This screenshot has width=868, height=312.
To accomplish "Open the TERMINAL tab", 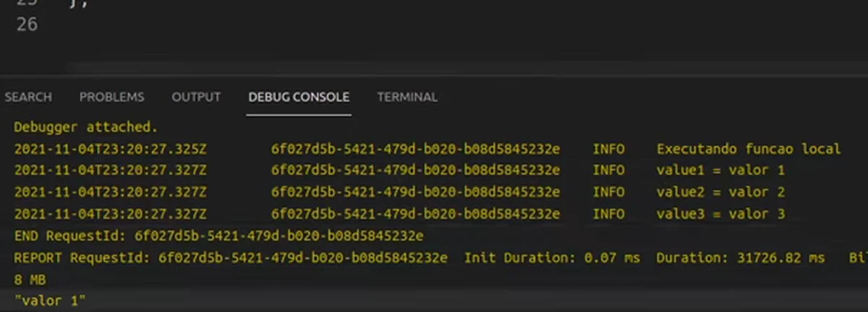I will [407, 97].
